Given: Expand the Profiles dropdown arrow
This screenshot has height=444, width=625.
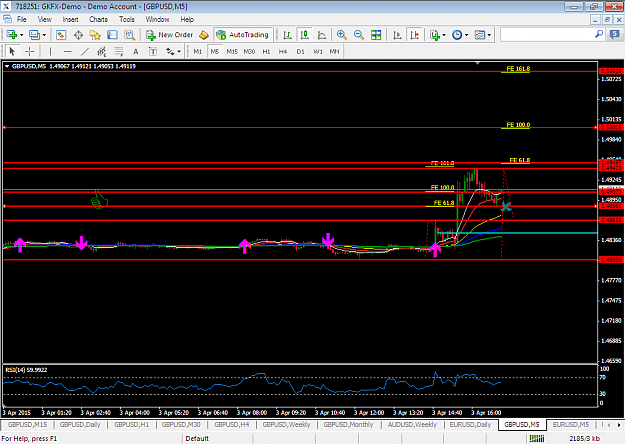Looking at the screenshot, I should click(44, 35).
